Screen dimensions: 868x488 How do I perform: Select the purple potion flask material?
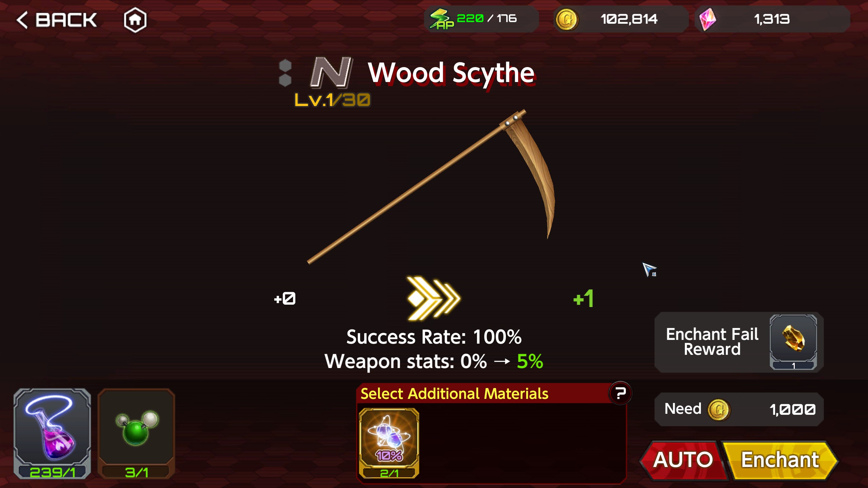(52, 433)
